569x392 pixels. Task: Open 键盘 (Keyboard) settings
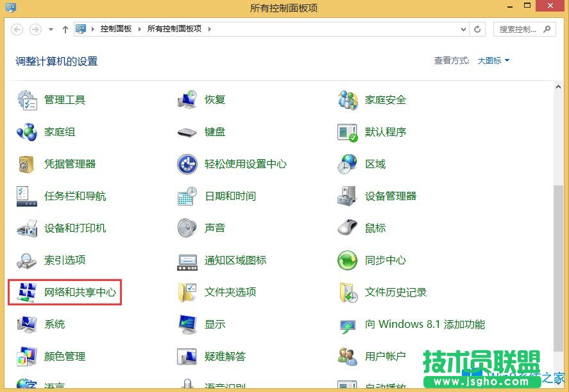pos(214,132)
